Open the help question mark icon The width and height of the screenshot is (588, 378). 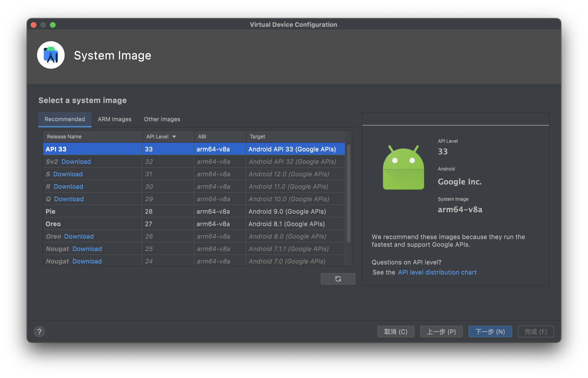click(x=39, y=332)
